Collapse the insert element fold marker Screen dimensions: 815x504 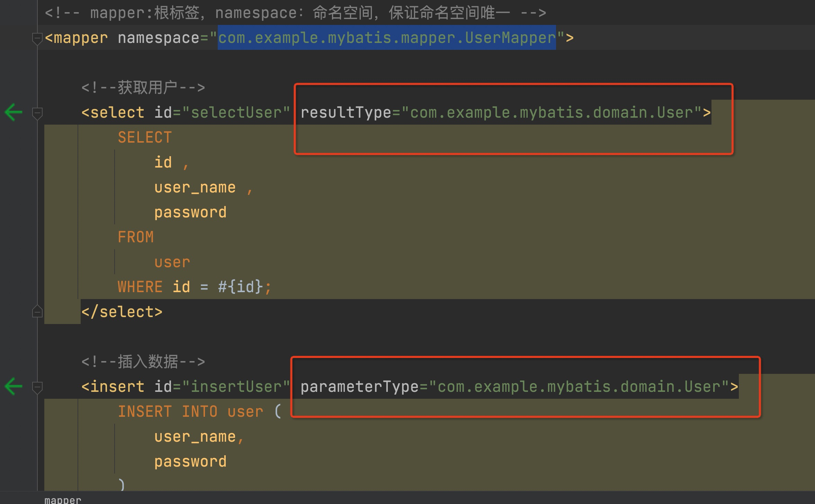coord(37,387)
